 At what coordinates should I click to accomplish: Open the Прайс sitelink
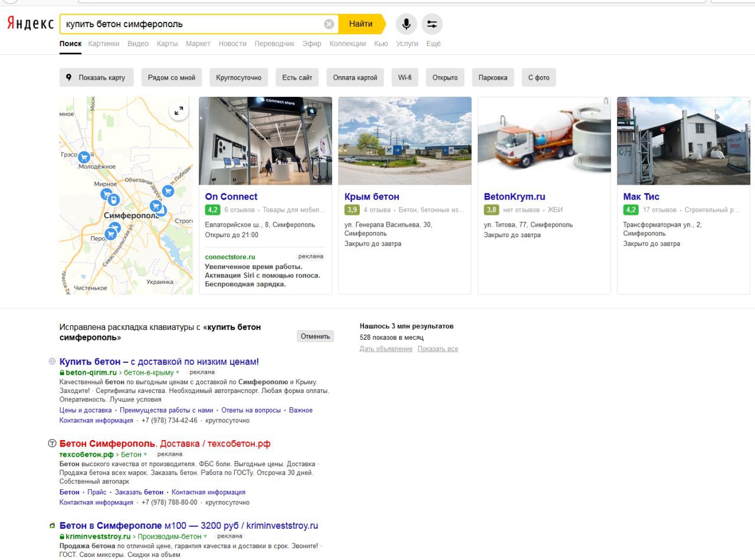(x=97, y=492)
